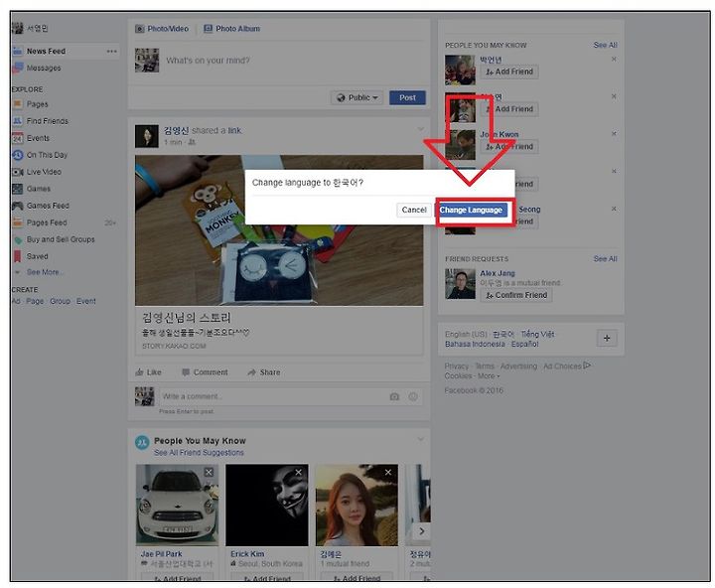Viewport: 715px width, 588px height.
Task: Open the Public audience dropdown
Action: (x=357, y=97)
